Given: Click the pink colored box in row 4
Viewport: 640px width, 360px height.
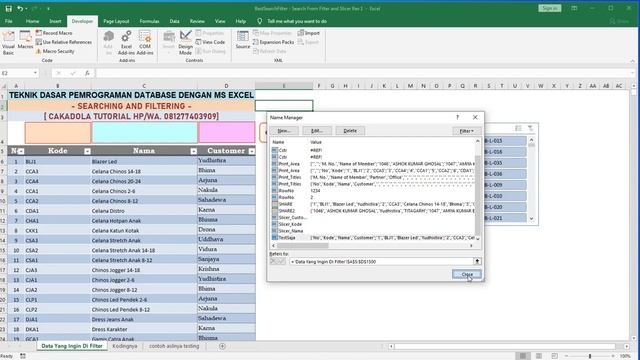Looking at the screenshot, I should pos(227,132).
